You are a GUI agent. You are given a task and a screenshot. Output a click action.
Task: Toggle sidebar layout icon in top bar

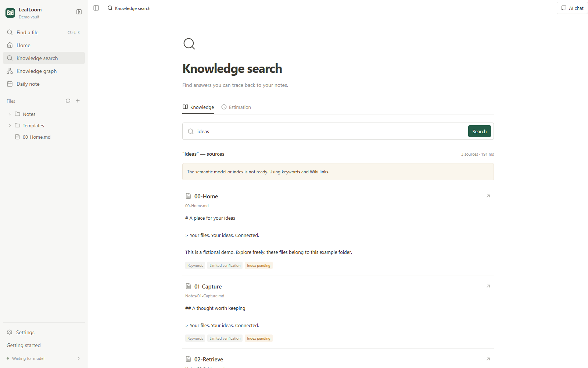(96, 8)
